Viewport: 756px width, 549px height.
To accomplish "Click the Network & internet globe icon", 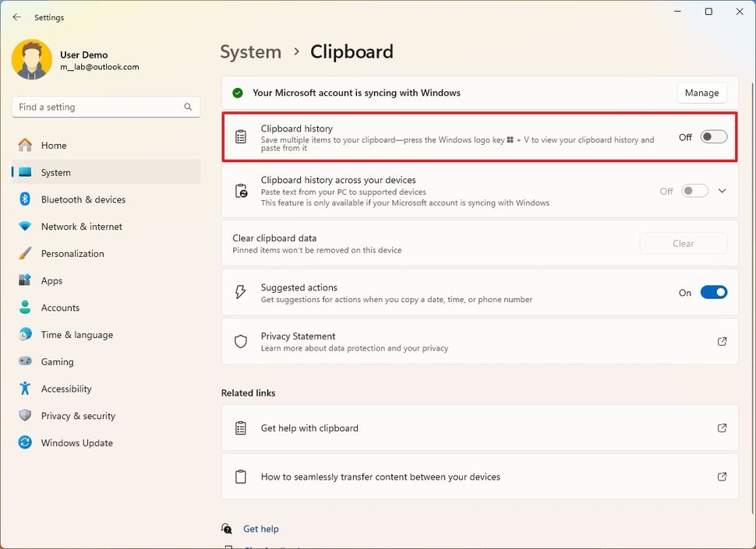I will tap(25, 227).
